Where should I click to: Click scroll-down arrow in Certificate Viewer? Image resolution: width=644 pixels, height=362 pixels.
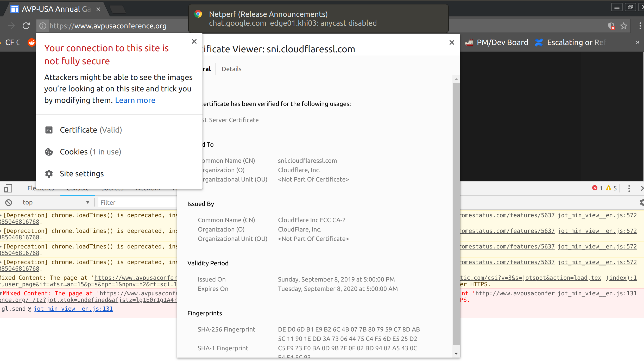(456, 353)
